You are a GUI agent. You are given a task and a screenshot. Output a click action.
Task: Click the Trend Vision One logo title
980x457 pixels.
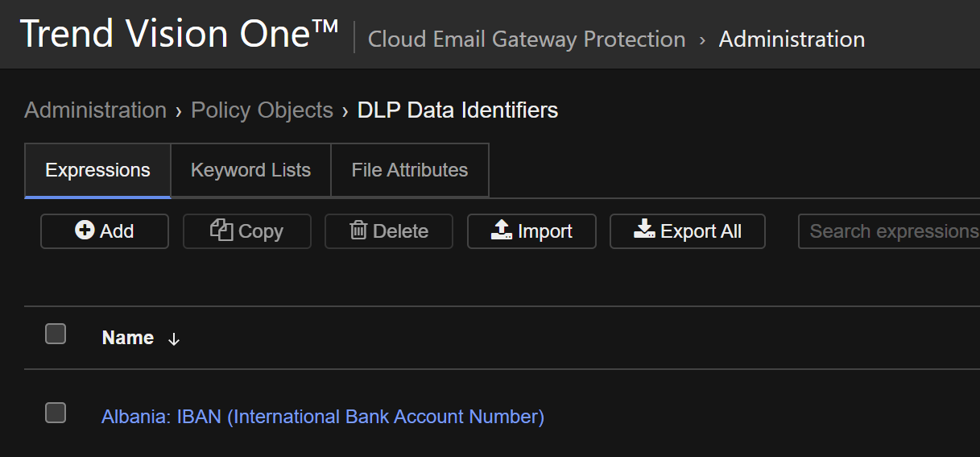(x=179, y=34)
